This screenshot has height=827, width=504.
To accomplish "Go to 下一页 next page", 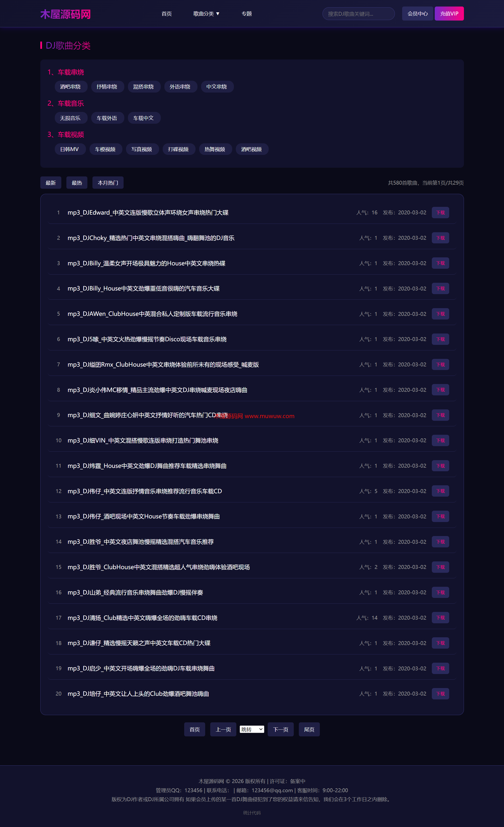I will click(280, 729).
